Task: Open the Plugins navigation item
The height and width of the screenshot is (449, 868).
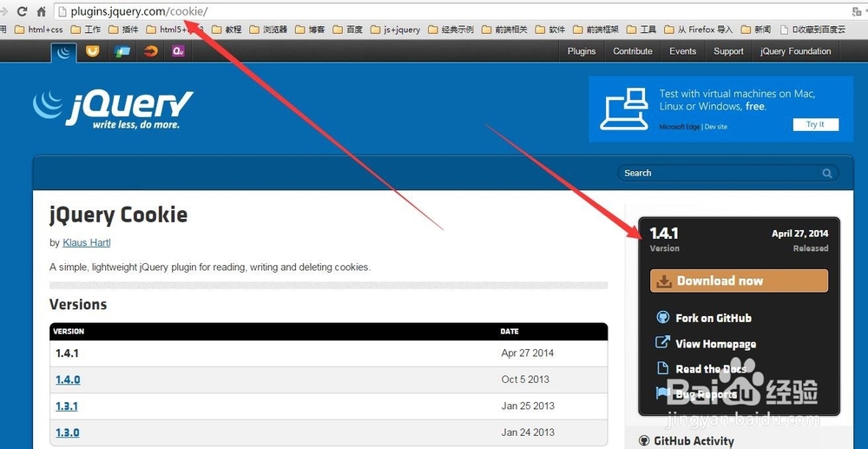Action: pyautogui.click(x=582, y=51)
